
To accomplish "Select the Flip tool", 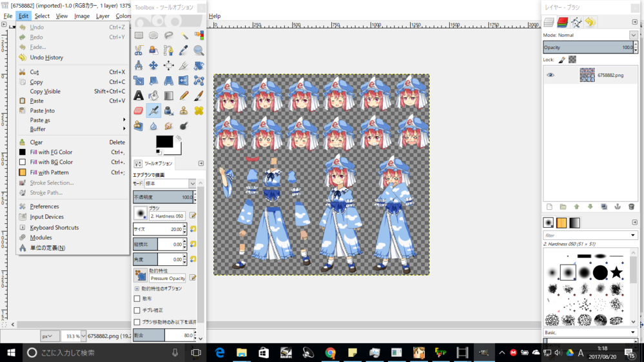I will (184, 81).
